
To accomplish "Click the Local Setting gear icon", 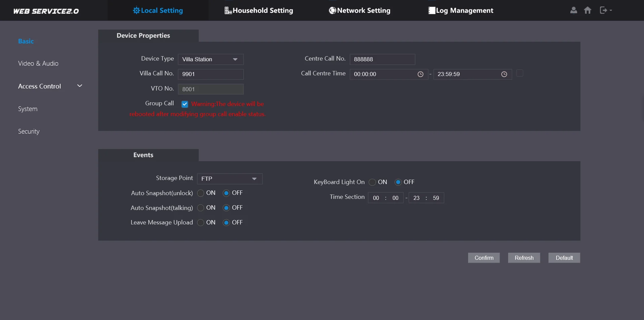I will click(x=136, y=10).
